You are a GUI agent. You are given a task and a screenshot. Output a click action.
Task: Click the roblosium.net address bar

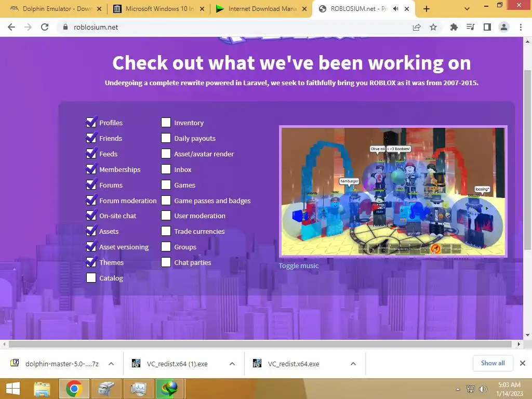coord(234,27)
